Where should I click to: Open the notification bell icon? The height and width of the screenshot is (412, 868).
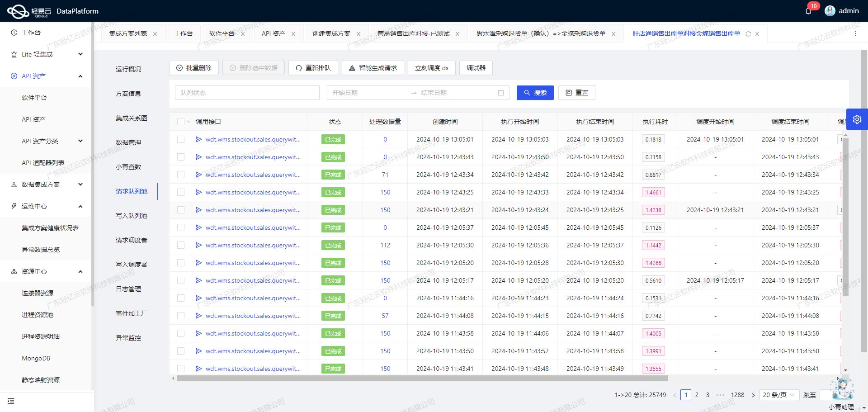click(x=808, y=11)
